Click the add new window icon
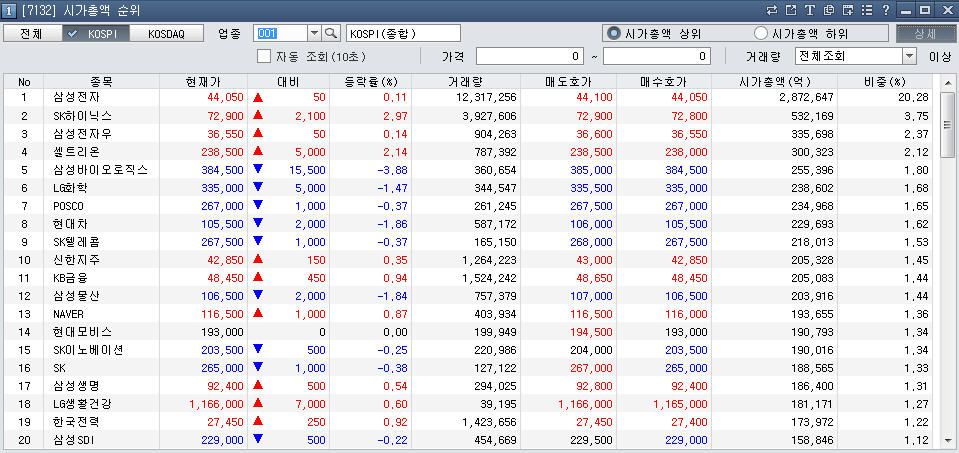 [x=848, y=10]
